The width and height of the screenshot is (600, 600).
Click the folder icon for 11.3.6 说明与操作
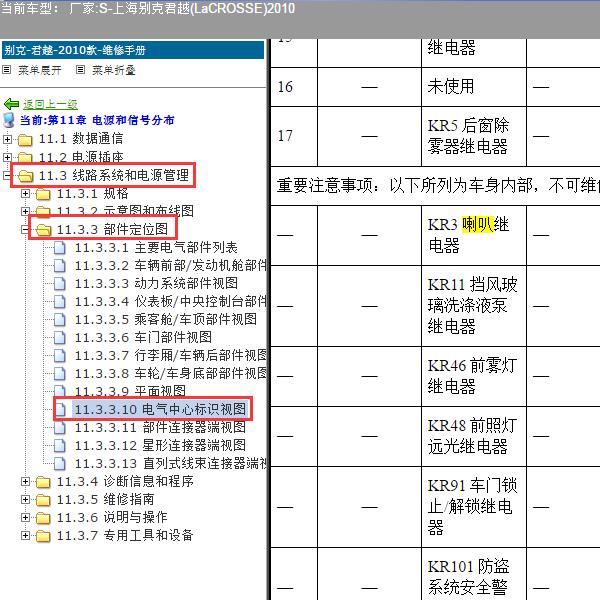(x=43, y=518)
